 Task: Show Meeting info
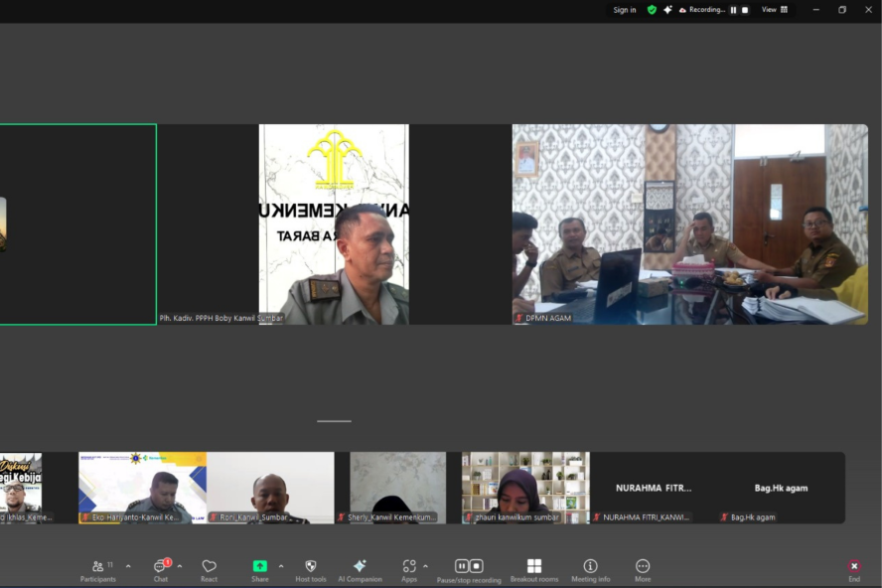pos(591,570)
